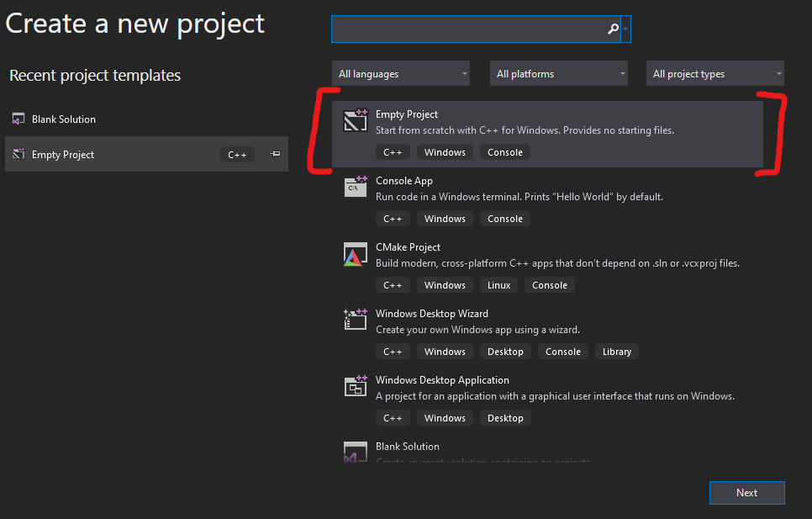
Task: Click the Blank Solution template icon in list
Action: coord(356,452)
